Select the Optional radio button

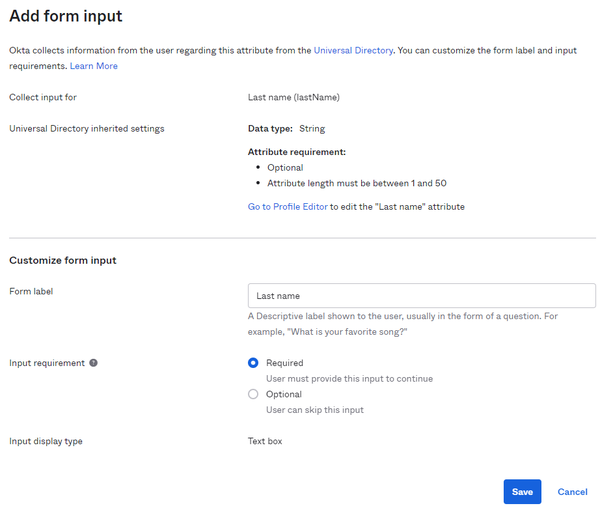point(253,394)
